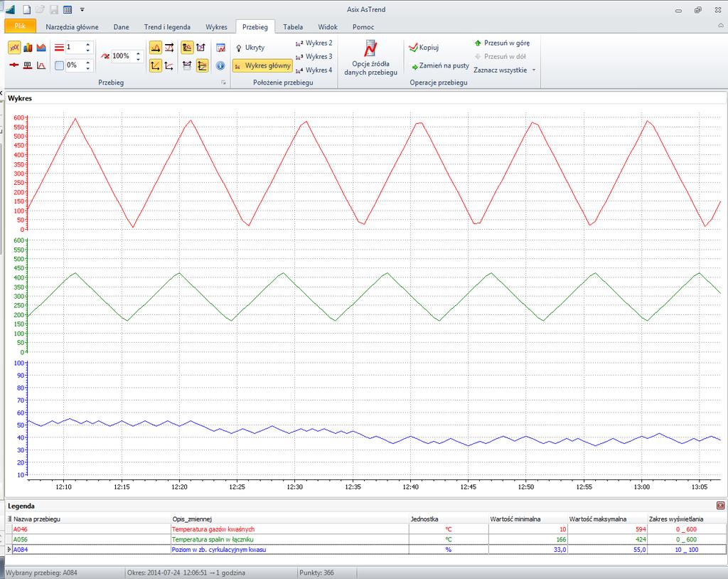Click the Nazwa przebiegu column header

(37, 519)
